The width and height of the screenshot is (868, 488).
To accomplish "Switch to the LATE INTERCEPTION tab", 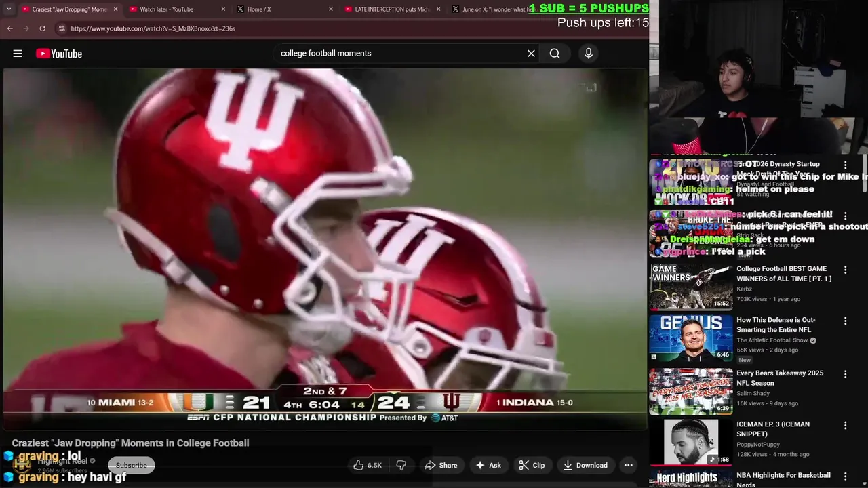I will (394, 9).
